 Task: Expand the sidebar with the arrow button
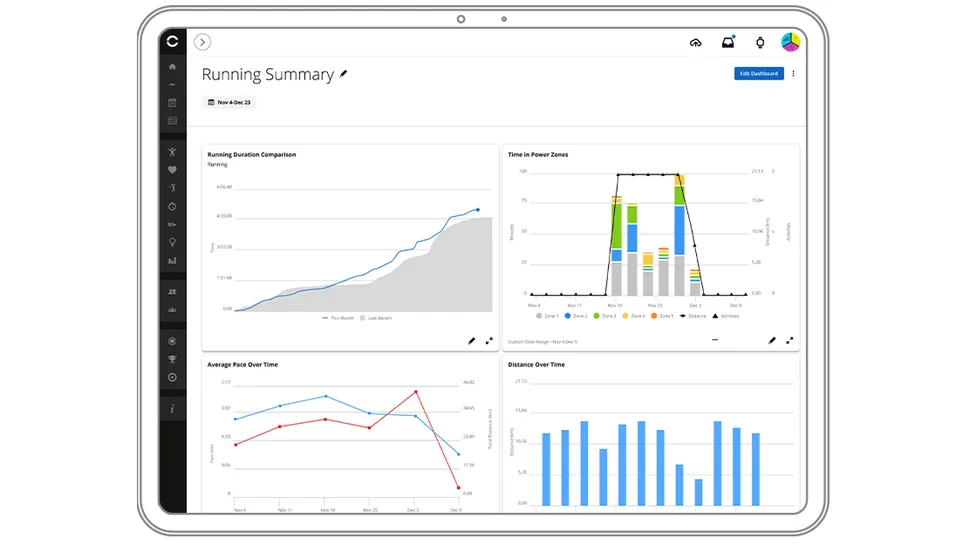(x=203, y=42)
